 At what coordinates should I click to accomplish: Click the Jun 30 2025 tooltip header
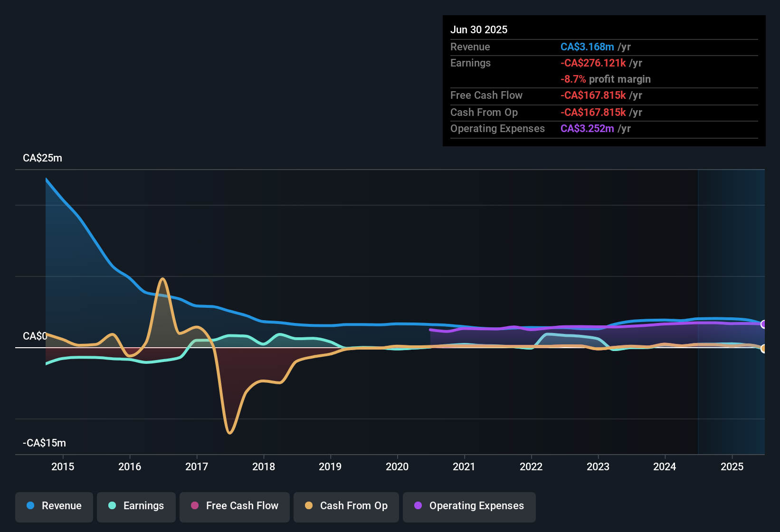(479, 30)
